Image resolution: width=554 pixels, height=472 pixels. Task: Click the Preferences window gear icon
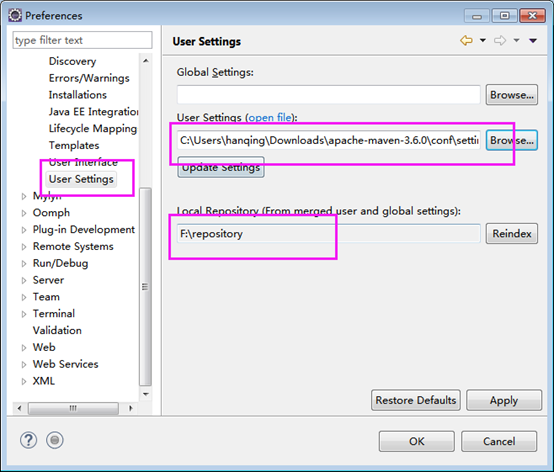click(x=15, y=16)
